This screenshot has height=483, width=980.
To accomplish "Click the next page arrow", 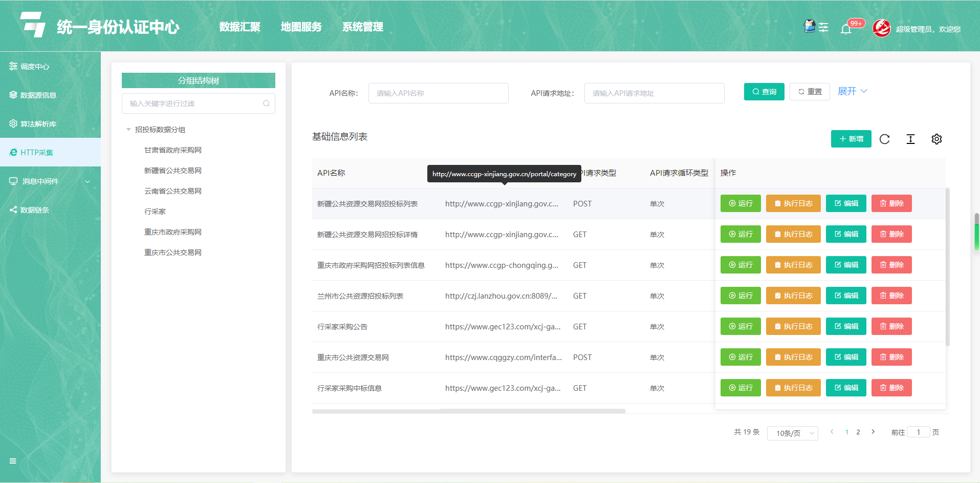I will [x=873, y=432].
